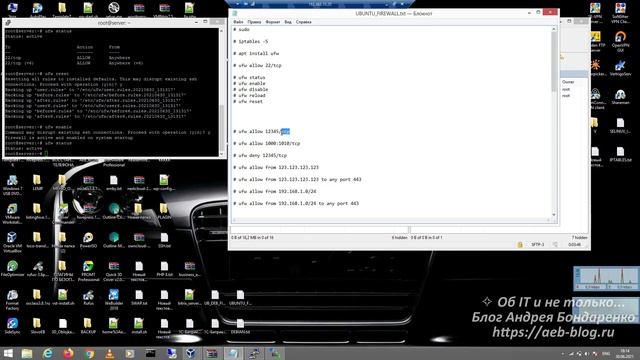The width and height of the screenshot is (640, 360).
Task: Click the Windows Start button
Action: click(8, 353)
